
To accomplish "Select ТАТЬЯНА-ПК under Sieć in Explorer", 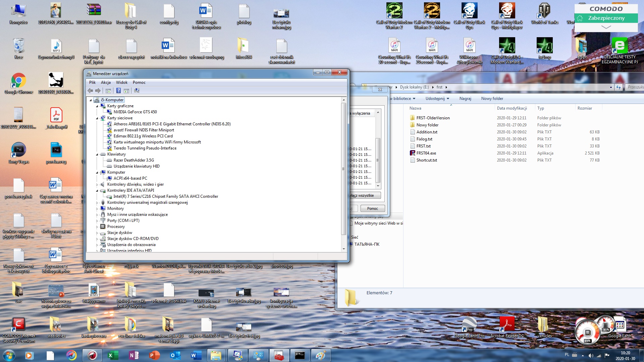I will tap(367, 244).
